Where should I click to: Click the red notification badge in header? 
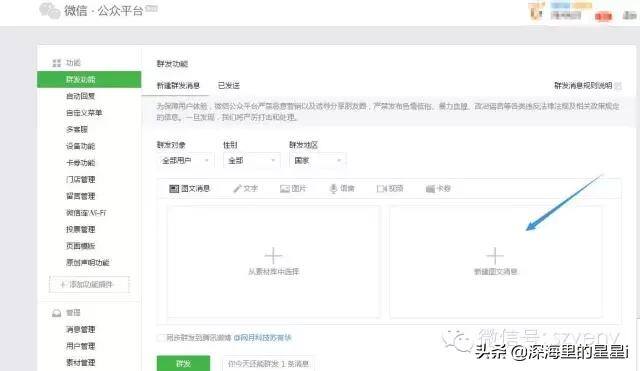click(603, 16)
